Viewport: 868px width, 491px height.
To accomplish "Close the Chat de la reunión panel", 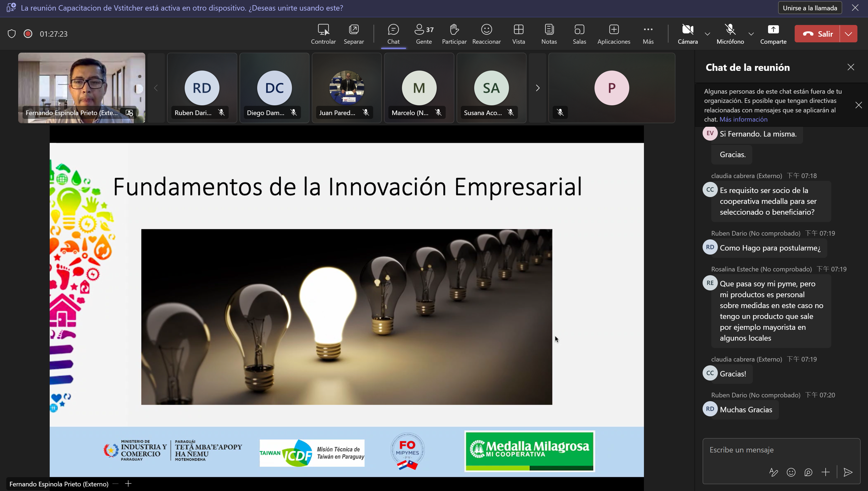I will coord(851,67).
